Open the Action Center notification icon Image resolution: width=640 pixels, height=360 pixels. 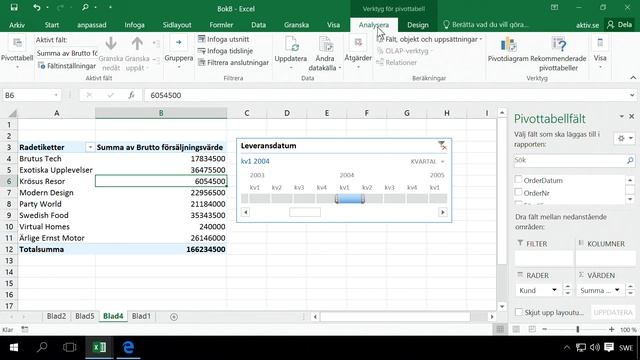coord(609,347)
